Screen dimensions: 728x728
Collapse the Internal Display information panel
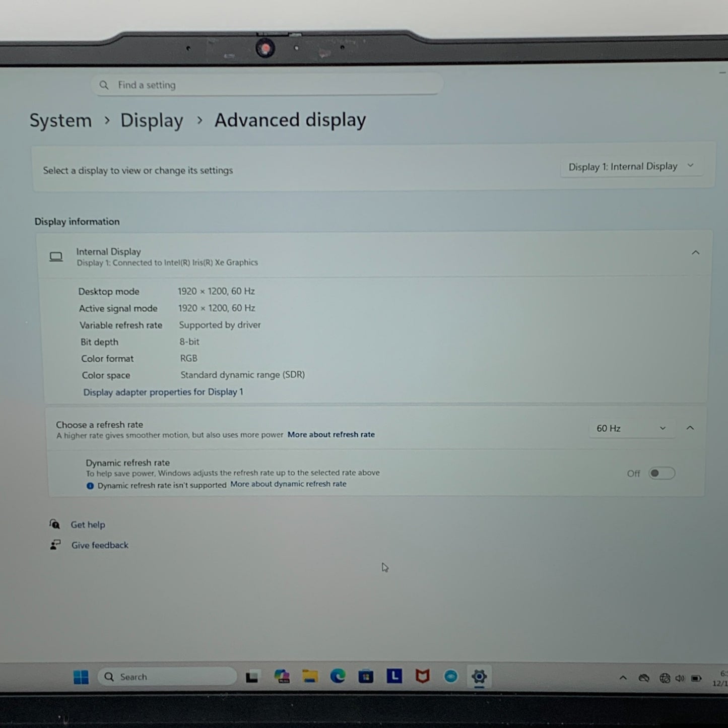click(696, 252)
